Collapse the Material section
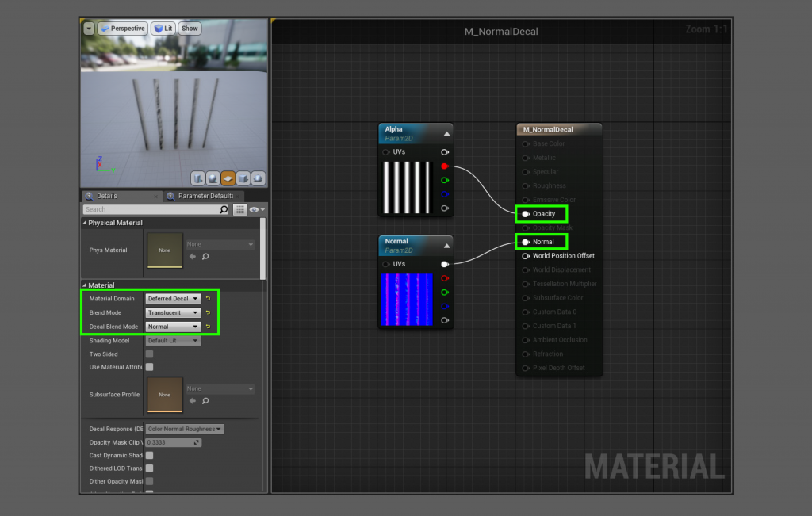 pos(84,285)
